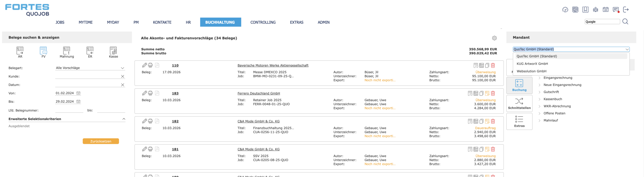Select QuoTec GmbH (Standard) list option

[x=571, y=56]
